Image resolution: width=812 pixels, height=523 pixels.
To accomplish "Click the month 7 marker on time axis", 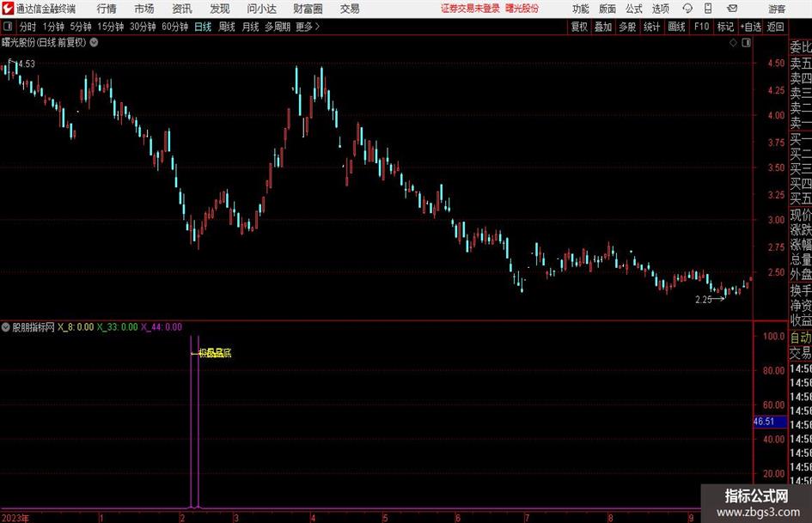I will point(527,518).
